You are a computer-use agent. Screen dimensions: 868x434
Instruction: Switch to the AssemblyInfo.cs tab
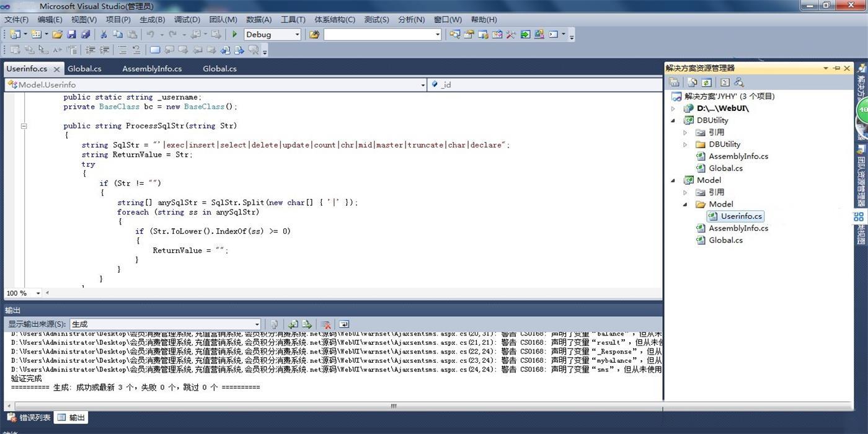152,69
